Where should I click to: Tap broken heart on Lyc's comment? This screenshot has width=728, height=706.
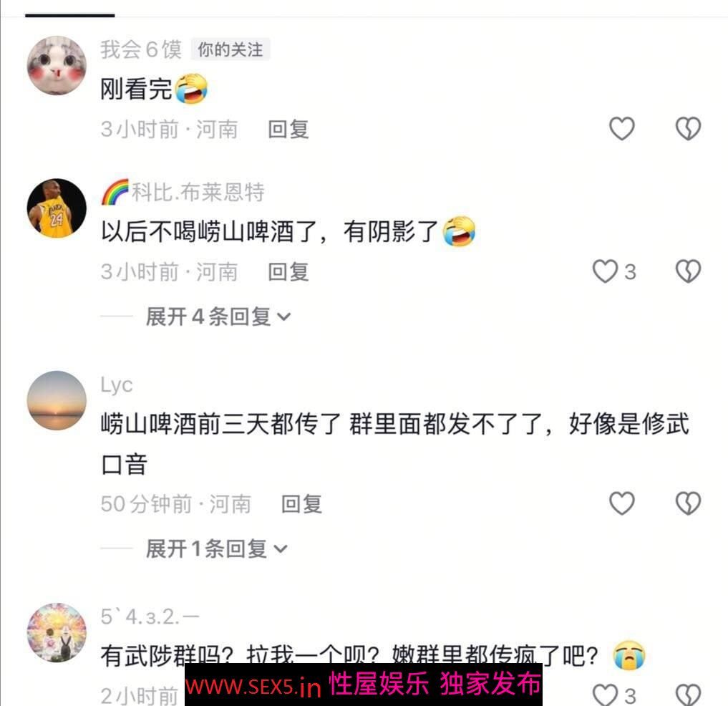[688, 503]
